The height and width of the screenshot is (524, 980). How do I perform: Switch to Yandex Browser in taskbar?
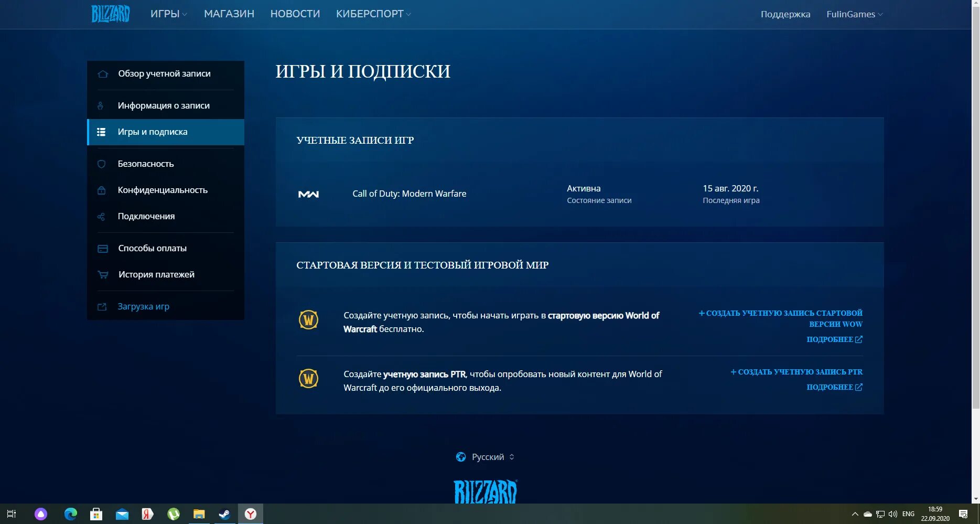tap(251, 514)
